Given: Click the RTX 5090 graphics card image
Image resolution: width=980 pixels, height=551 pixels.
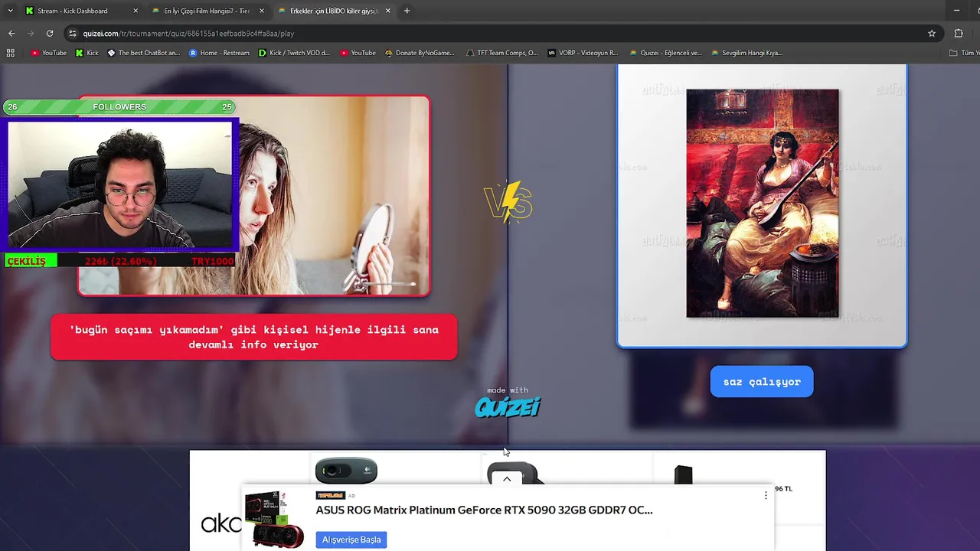Looking at the screenshot, I should coord(274,520).
